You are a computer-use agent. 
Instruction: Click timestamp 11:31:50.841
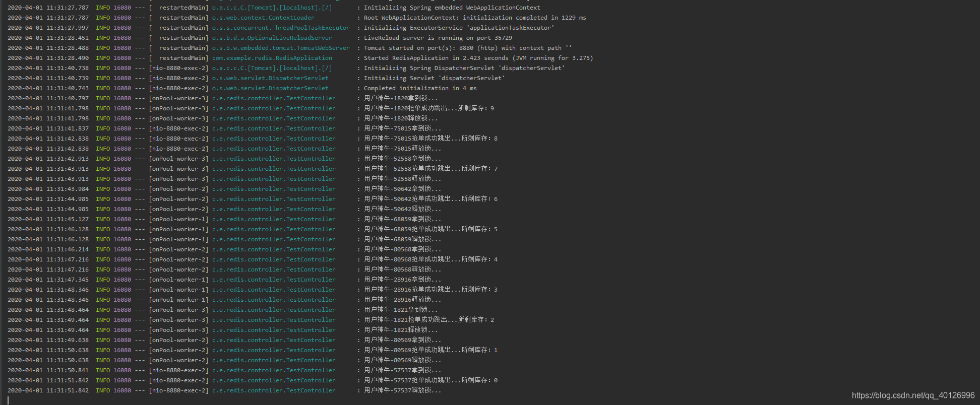[x=68, y=370]
